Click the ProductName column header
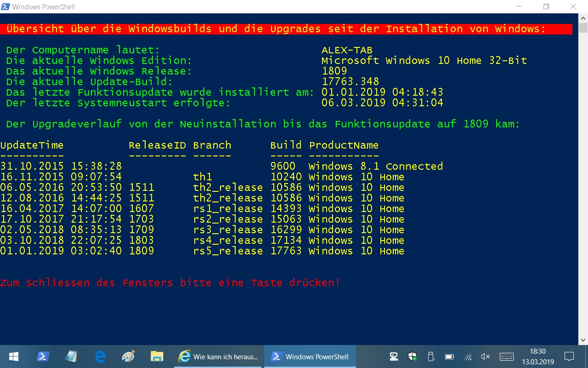 [x=344, y=145]
